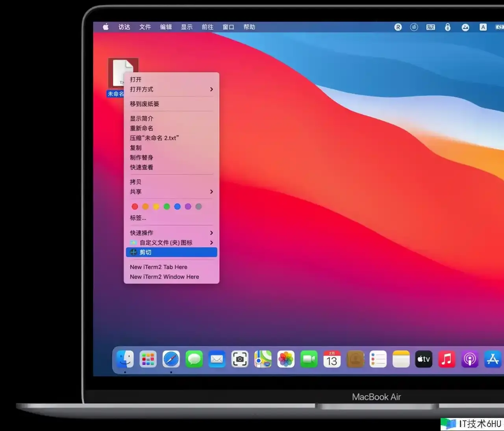Apply the red color tag

tap(135, 206)
